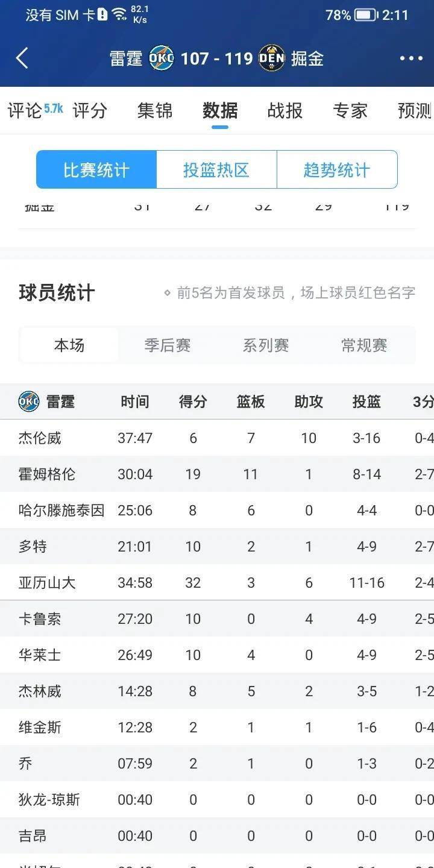
Task: Tap player 霍姆格伦 name
Action: (x=47, y=474)
